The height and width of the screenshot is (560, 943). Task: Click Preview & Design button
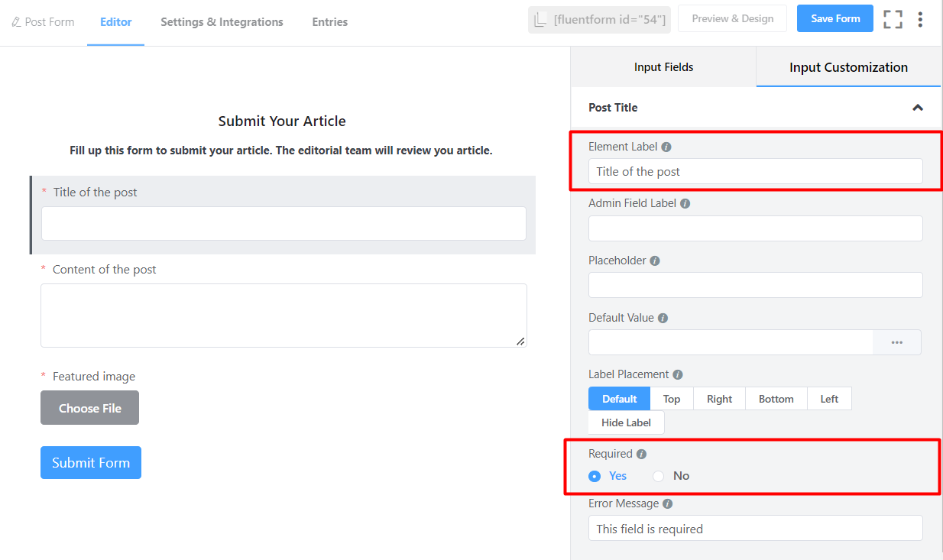point(733,18)
